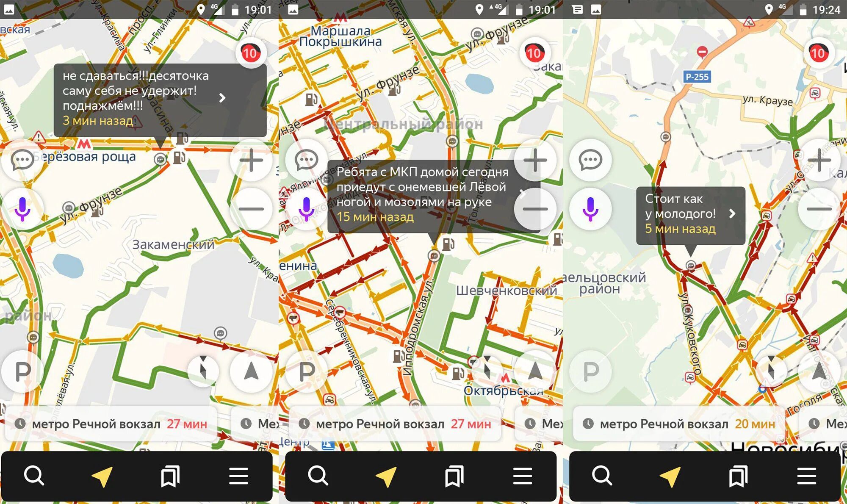Image resolution: width=847 pixels, height=504 pixels.
Task: Zoom out button overlapping the 'Ребята с МКП' popup
Action: tap(535, 209)
